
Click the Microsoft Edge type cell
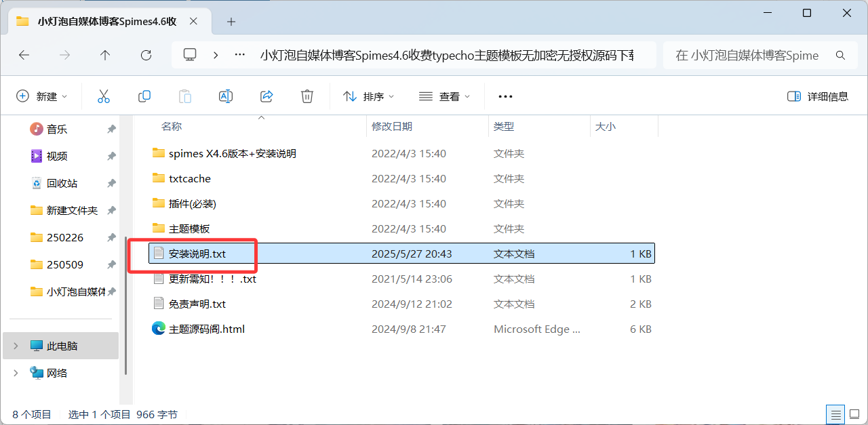(537, 329)
